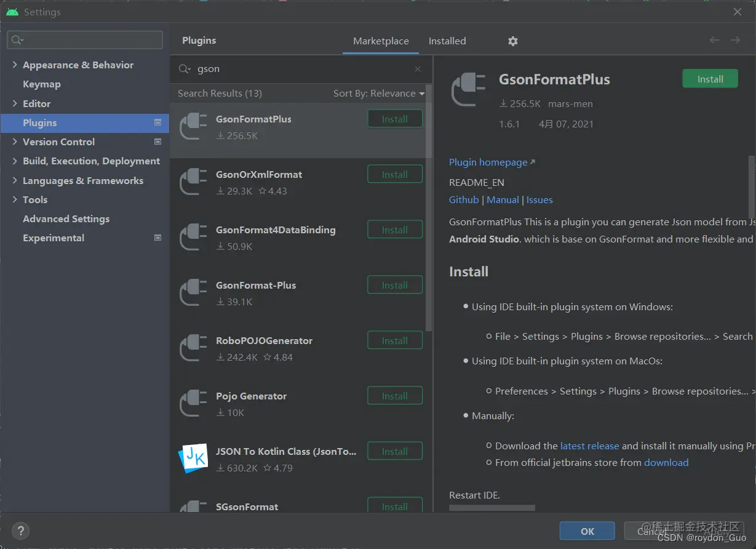756x549 pixels.
Task: Select Plugins in settings tree
Action: click(84, 122)
